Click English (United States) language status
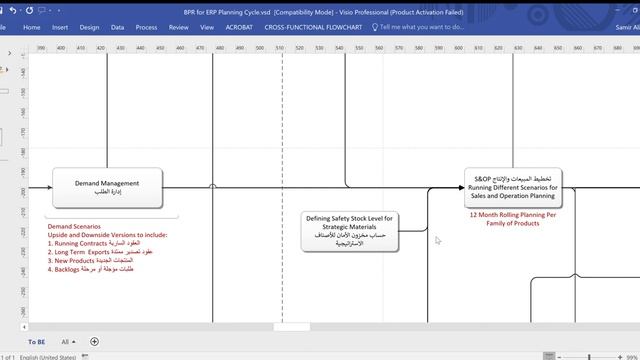The width and height of the screenshot is (640, 360). point(48,357)
